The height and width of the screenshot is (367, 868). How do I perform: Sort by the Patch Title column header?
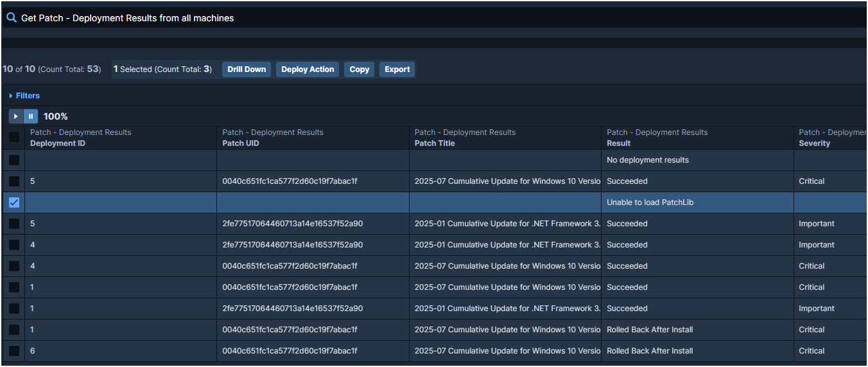[x=435, y=143]
